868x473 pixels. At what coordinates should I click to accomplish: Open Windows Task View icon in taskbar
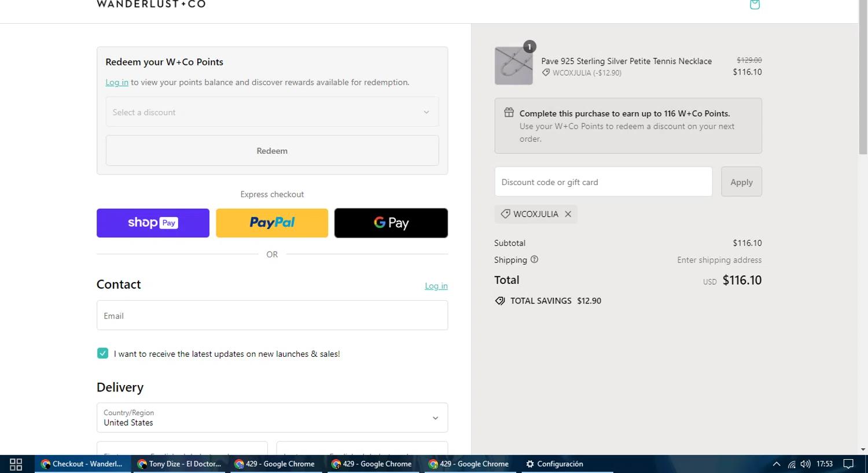point(16,464)
